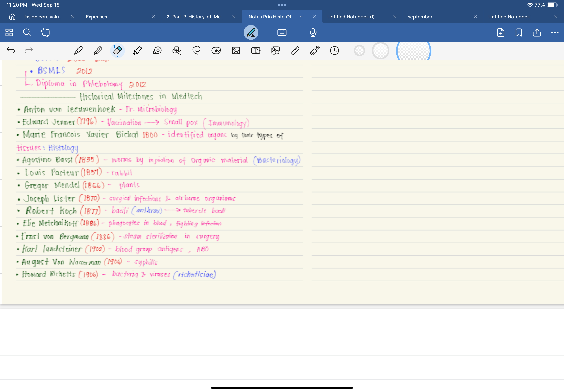Viewport: 564px width, 392px height.
Task: Select the Pen tool
Action: pyautogui.click(x=78, y=51)
